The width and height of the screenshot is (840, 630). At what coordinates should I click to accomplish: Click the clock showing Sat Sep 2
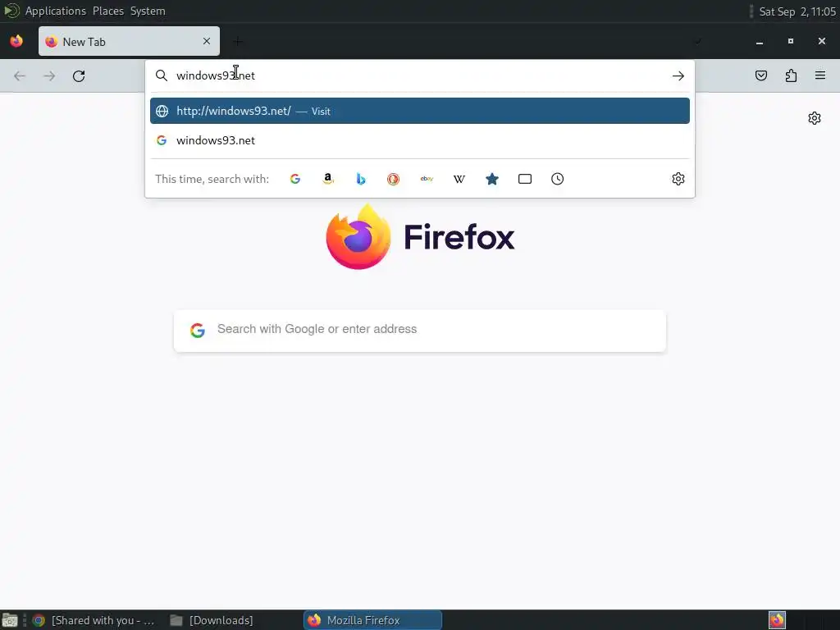click(x=797, y=11)
